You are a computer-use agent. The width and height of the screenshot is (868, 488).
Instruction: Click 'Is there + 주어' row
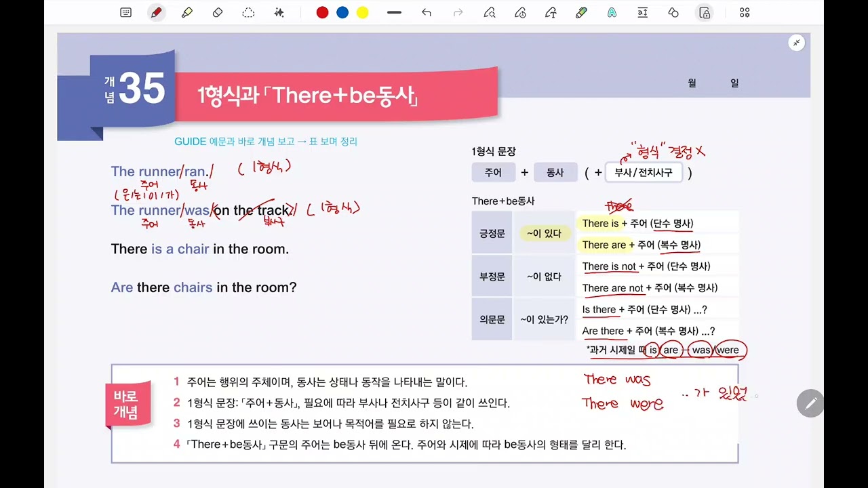click(x=656, y=310)
